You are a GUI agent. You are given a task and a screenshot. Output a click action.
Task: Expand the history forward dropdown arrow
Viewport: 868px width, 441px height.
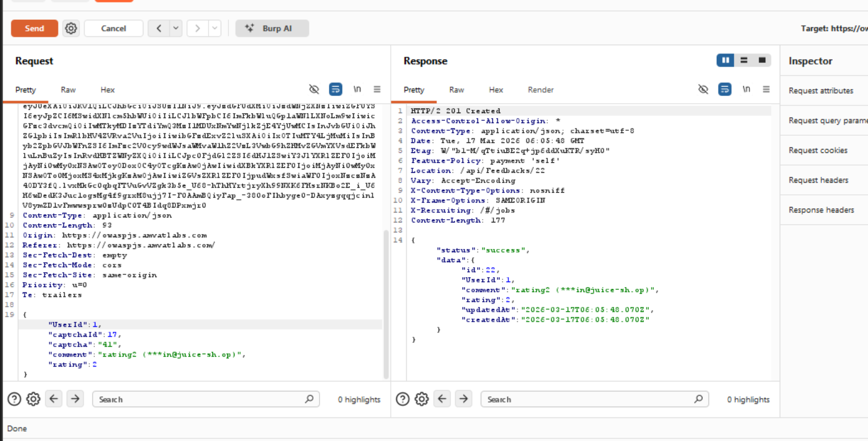pyautogui.click(x=215, y=28)
